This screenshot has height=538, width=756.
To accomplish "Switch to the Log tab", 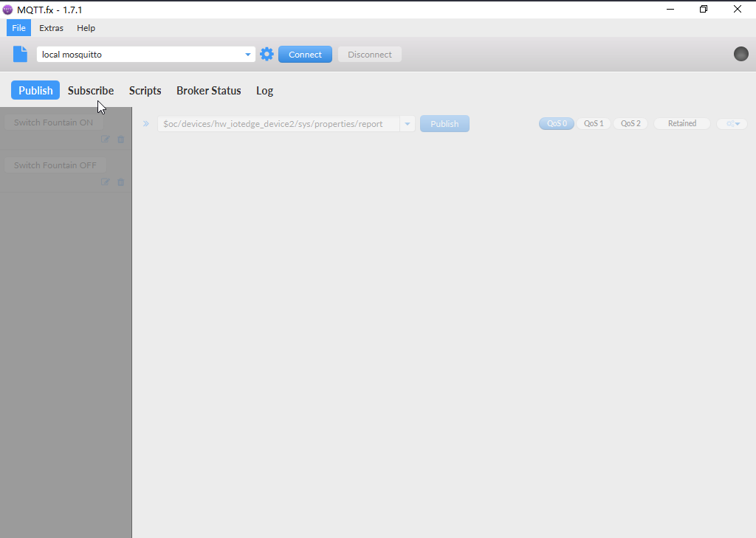I will tap(265, 90).
